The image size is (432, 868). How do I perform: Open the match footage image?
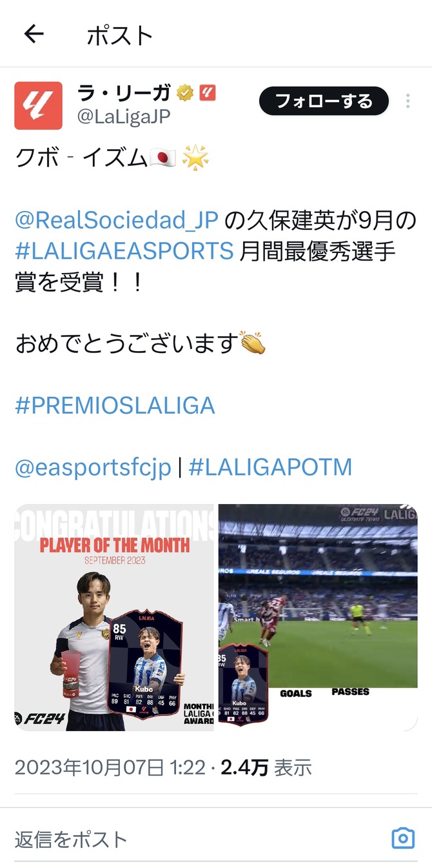(318, 618)
